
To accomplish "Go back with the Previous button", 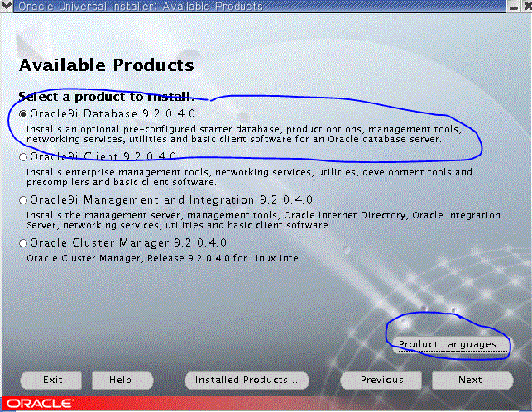I will click(x=381, y=380).
